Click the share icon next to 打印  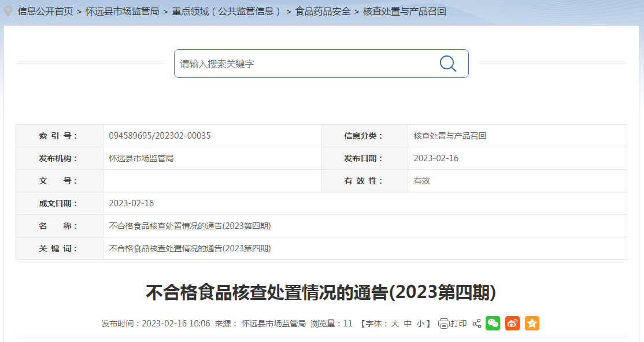click(477, 324)
